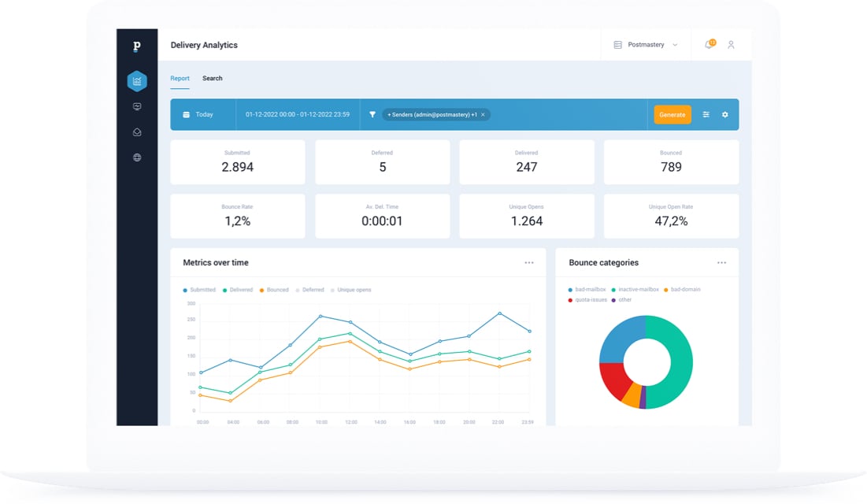
Task: Toggle the Deferred series in chart legend
Action: pyautogui.click(x=309, y=290)
